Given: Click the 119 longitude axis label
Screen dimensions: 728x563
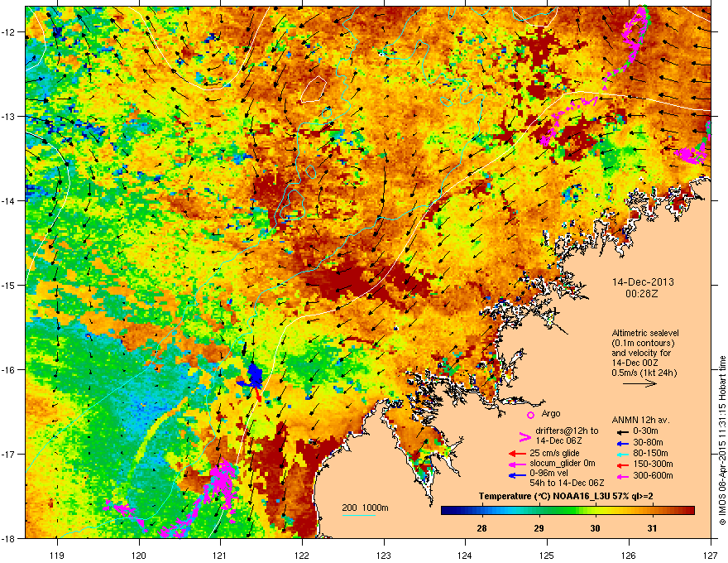Looking at the screenshot, I should click(57, 555).
